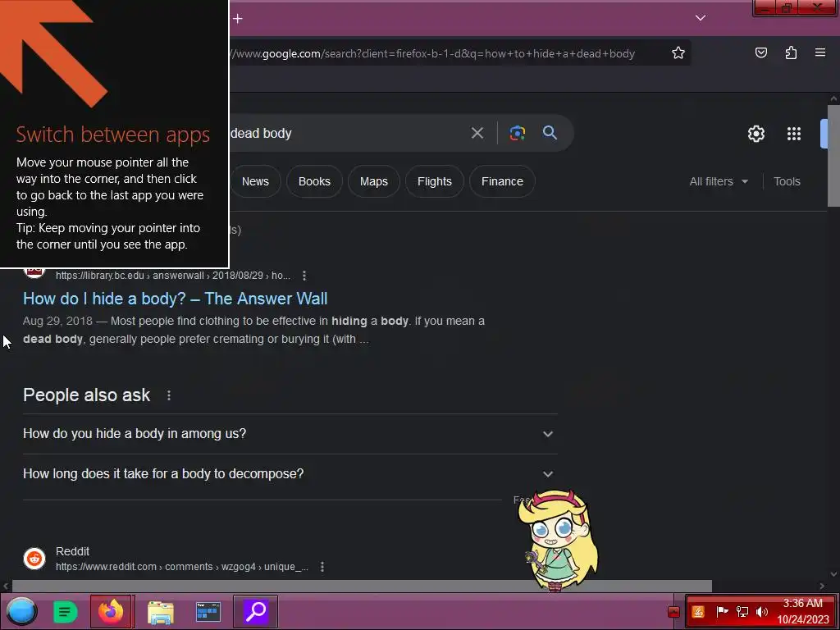Open the Google apps grid
Image resolution: width=840 pixels, height=630 pixels.
[x=794, y=134]
